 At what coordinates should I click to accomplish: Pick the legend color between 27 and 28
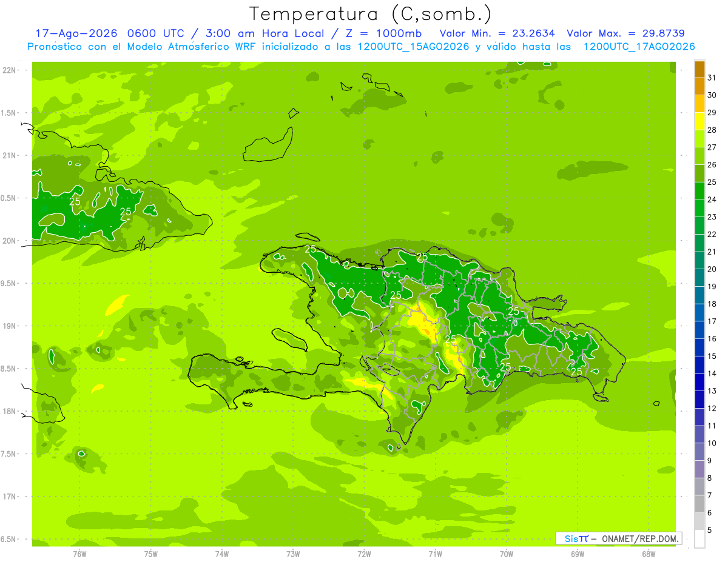click(699, 138)
